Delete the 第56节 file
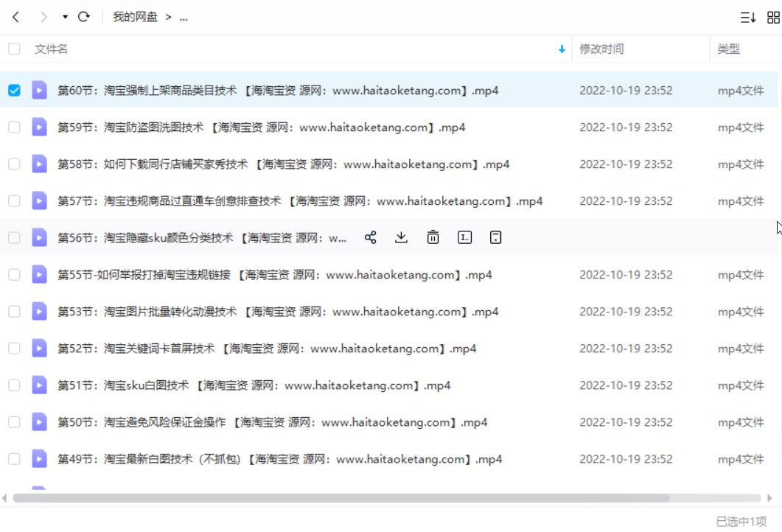This screenshot has height=532, width=782. (x=433, y=237)
